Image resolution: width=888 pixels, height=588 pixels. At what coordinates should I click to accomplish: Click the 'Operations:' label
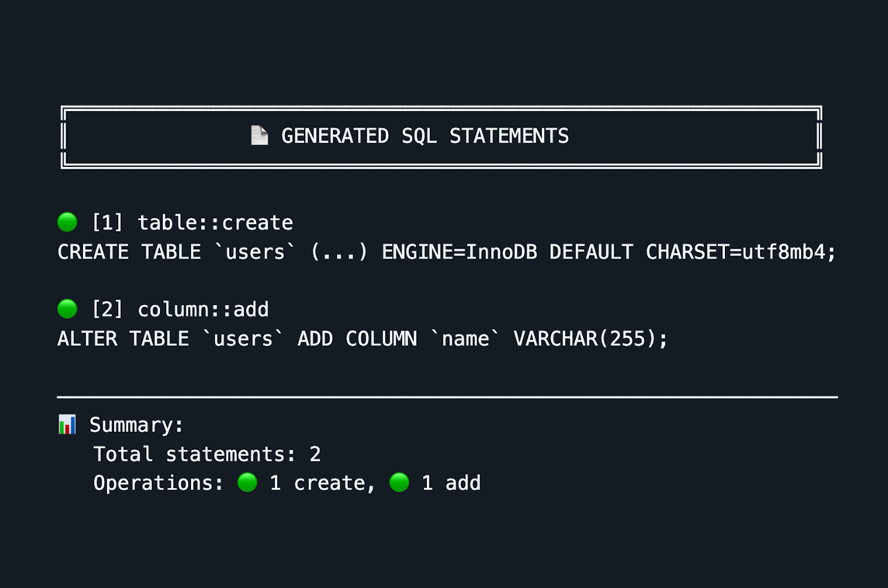tap(158, 483)
